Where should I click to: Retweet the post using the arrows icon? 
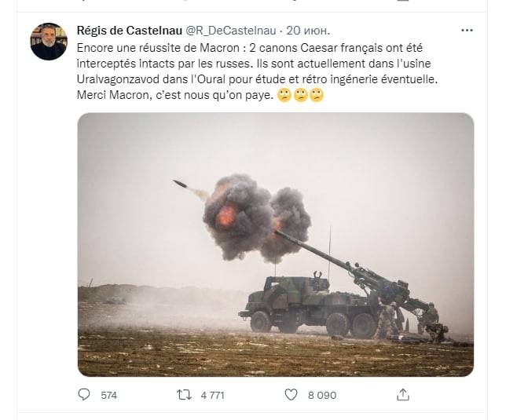click(x=184, y=395)
